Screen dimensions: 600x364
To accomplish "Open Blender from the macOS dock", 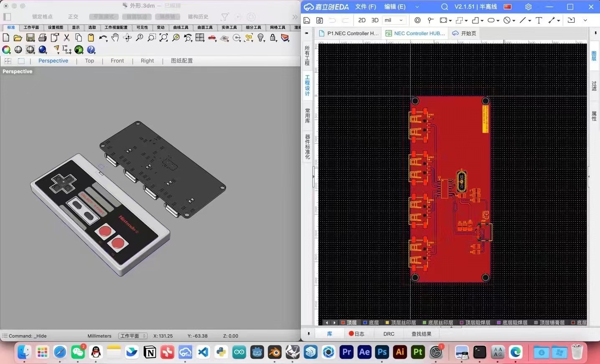I will 275,352.
